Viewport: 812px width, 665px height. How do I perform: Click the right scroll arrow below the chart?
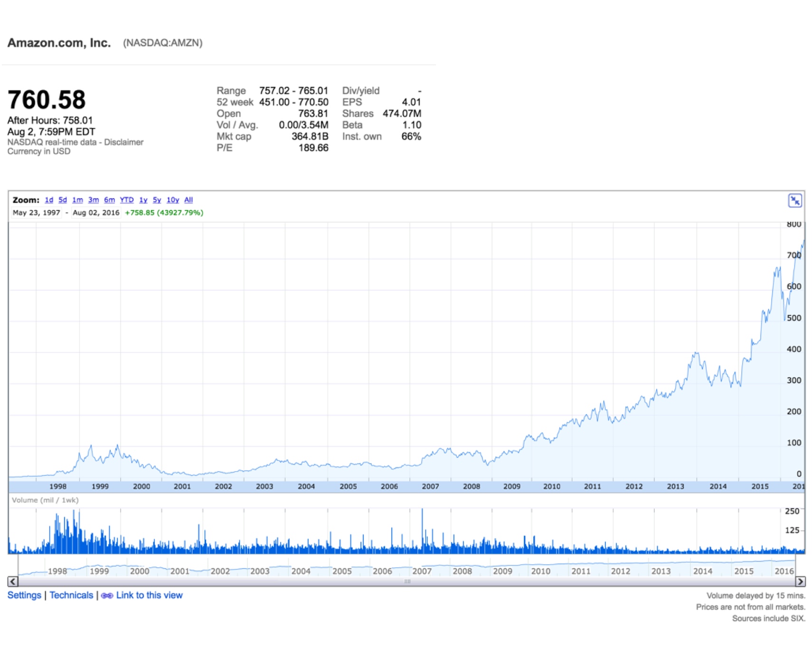coord(800,581)
